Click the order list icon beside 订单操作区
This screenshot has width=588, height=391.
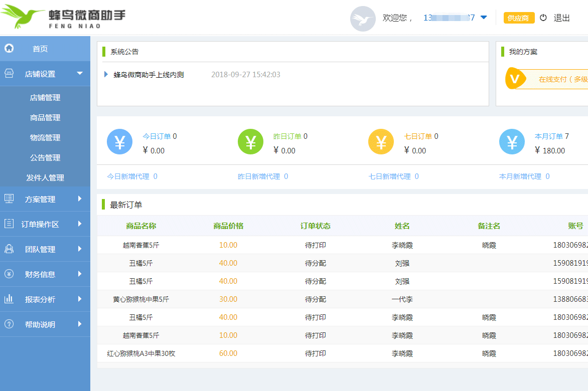click(9, 224)
